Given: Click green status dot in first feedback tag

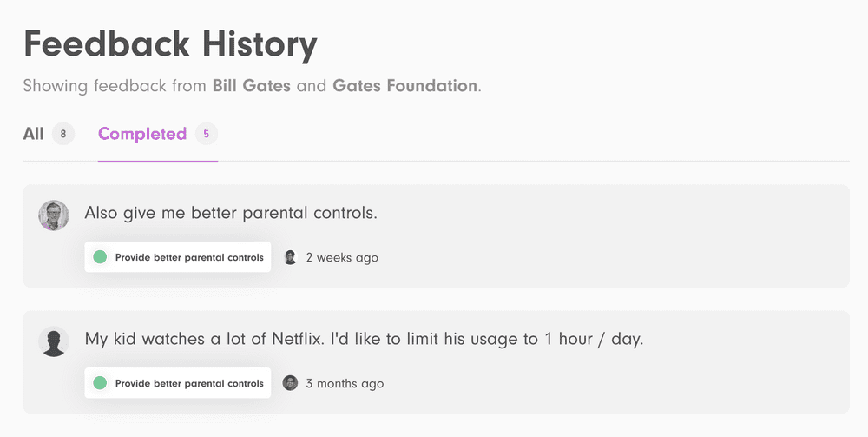Looking at the screenshot, I should tap(100, 257).
